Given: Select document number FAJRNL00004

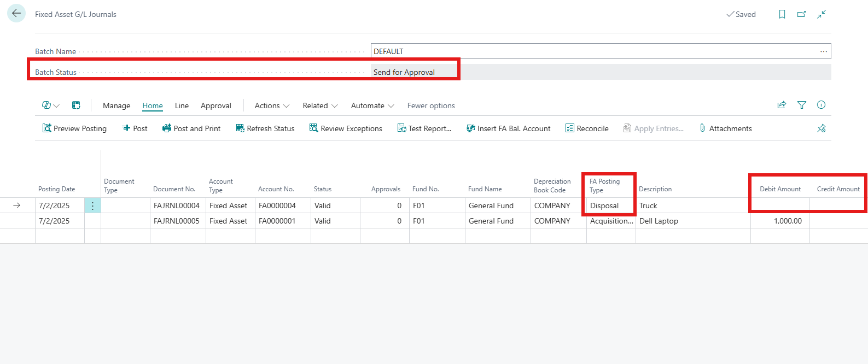Looking at the screenshot, I should [x=177, y=206].
